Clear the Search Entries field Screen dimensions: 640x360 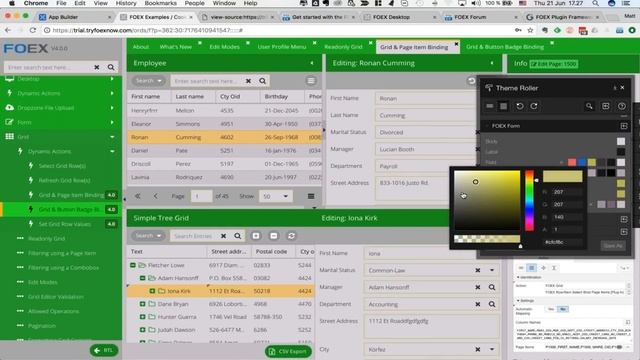[223, 236]
